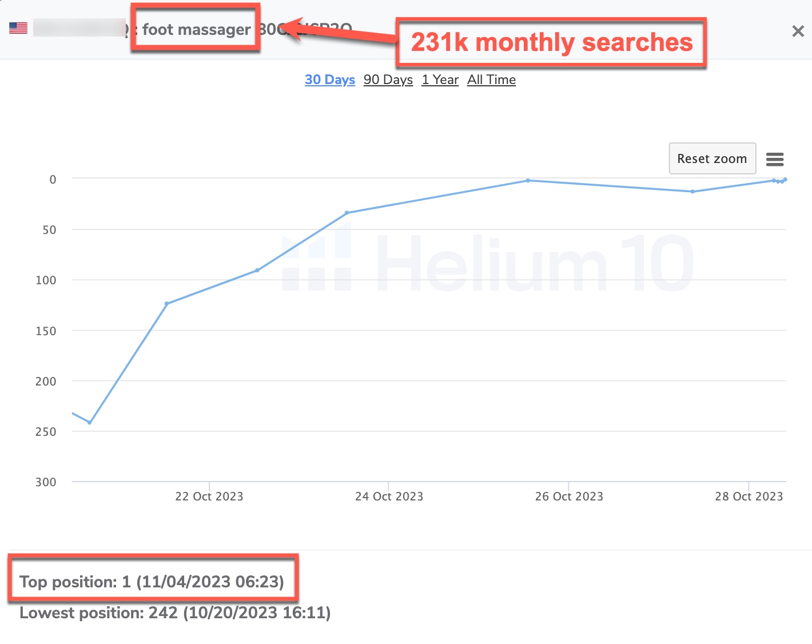Select the dipped data point before 28 Oct
Screen dimensions: 812x644
coord(692,192)
